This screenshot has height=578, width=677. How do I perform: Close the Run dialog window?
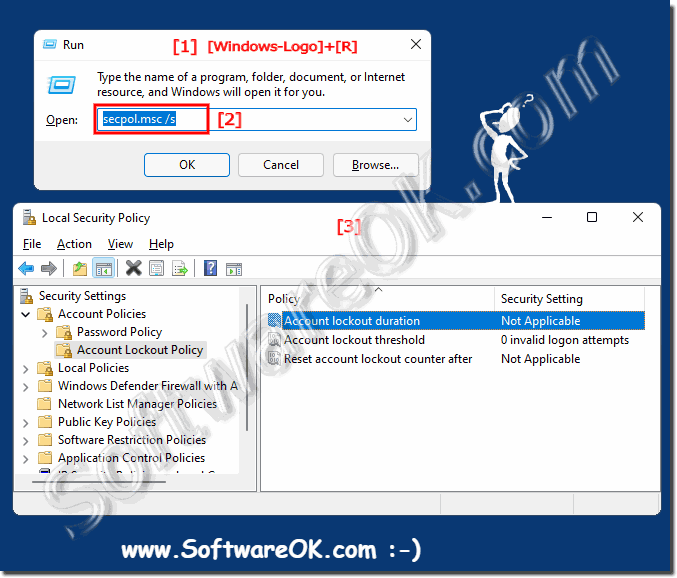[x=416, y=44]
